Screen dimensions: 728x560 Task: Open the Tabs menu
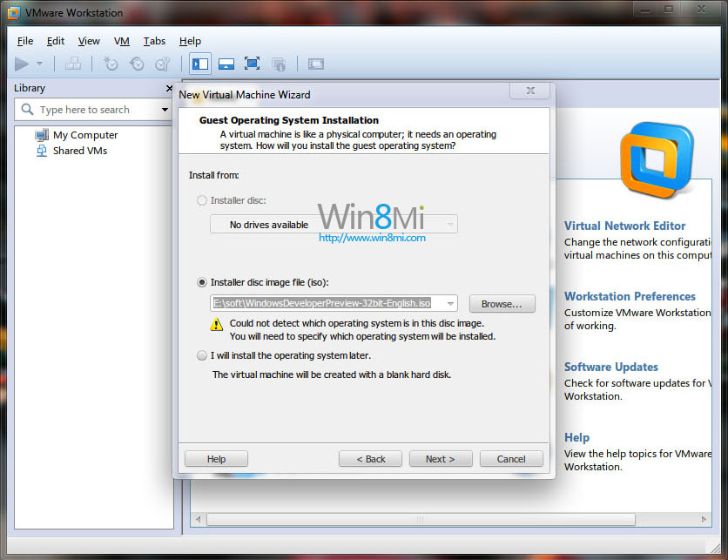tap(154, 41)
